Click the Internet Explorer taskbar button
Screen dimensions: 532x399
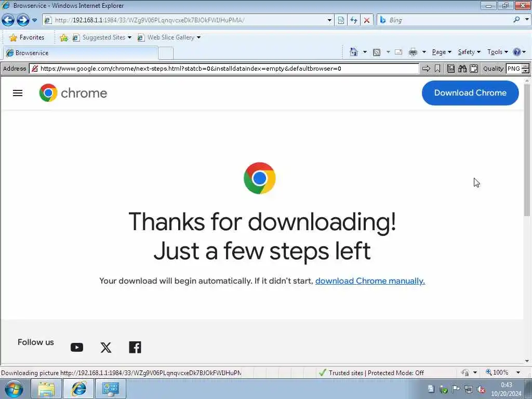[78, 389]
